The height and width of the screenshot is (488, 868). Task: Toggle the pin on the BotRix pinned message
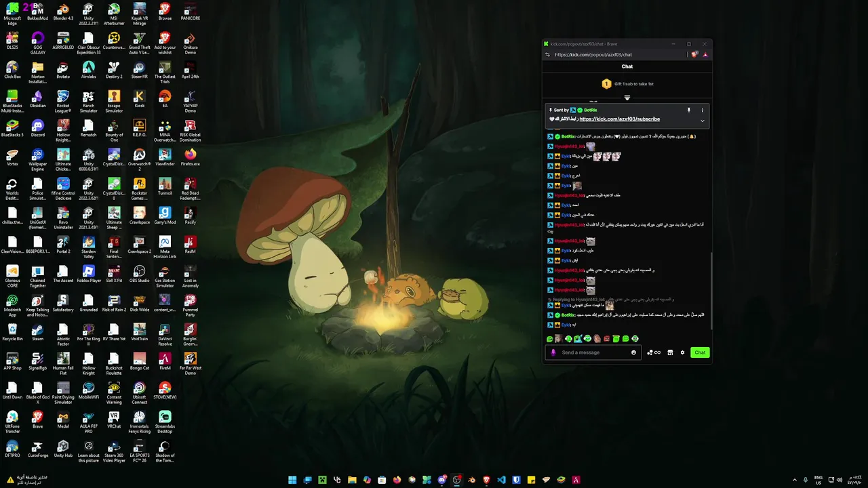click(x=688, y=110)
